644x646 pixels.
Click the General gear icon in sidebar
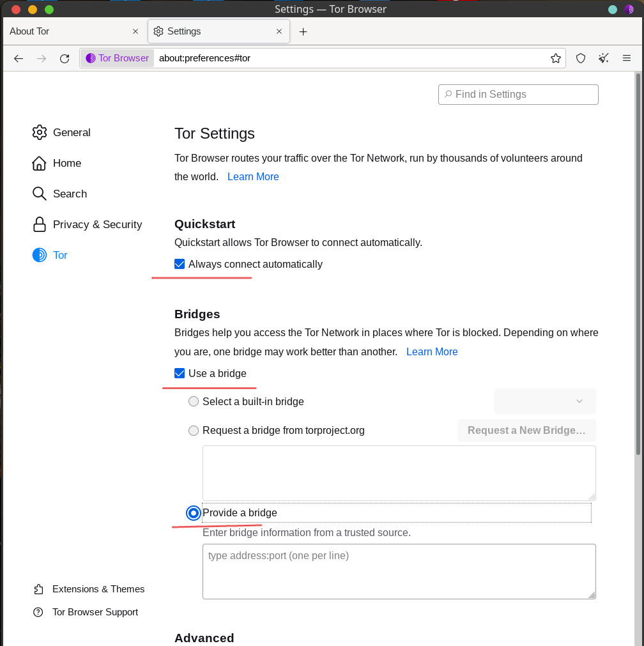(40, 132)
